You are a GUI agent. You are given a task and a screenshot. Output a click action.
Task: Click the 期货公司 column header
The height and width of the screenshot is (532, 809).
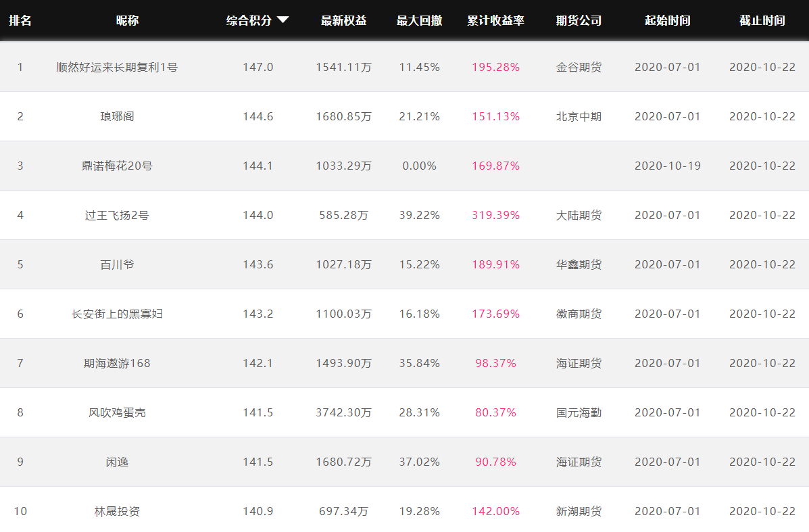click(579, 21)
